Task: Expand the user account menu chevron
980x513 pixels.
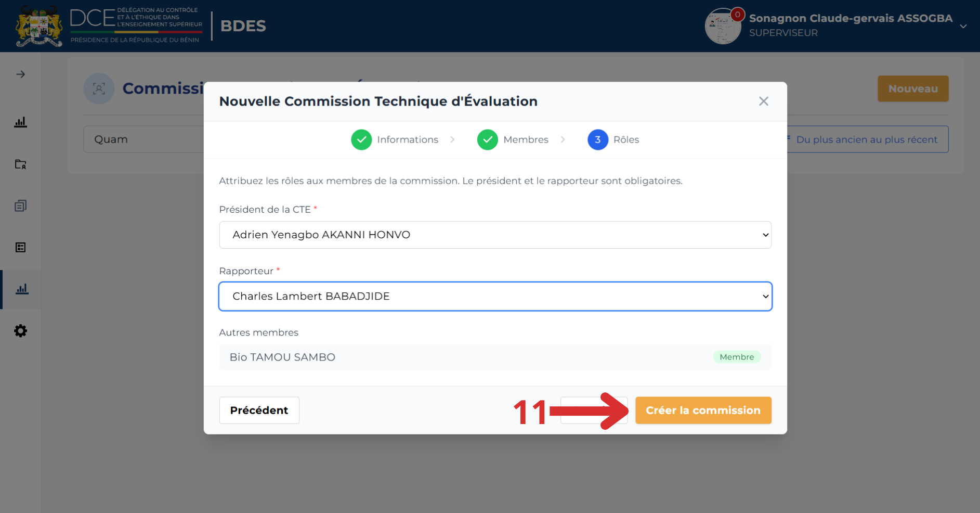Action: point(963,26)
